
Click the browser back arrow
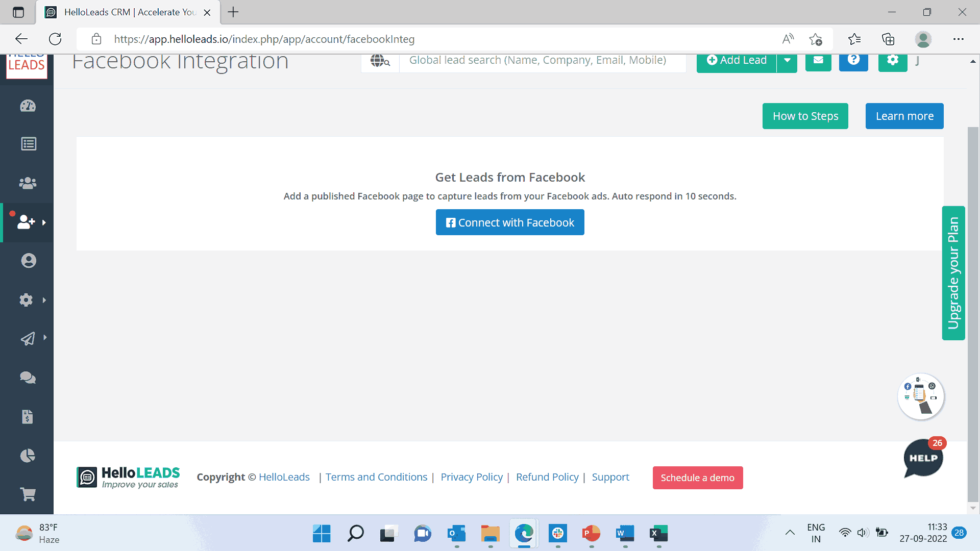point(21,39)
